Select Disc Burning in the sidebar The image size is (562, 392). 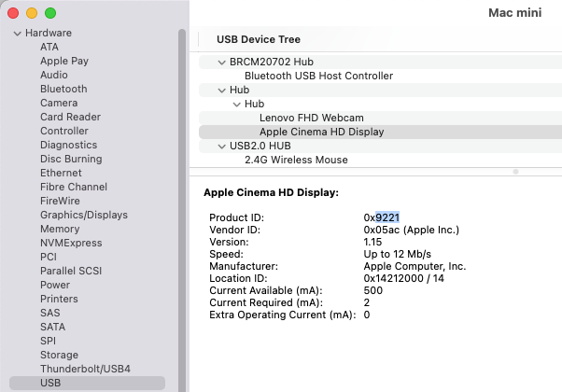tap(71, 159)
